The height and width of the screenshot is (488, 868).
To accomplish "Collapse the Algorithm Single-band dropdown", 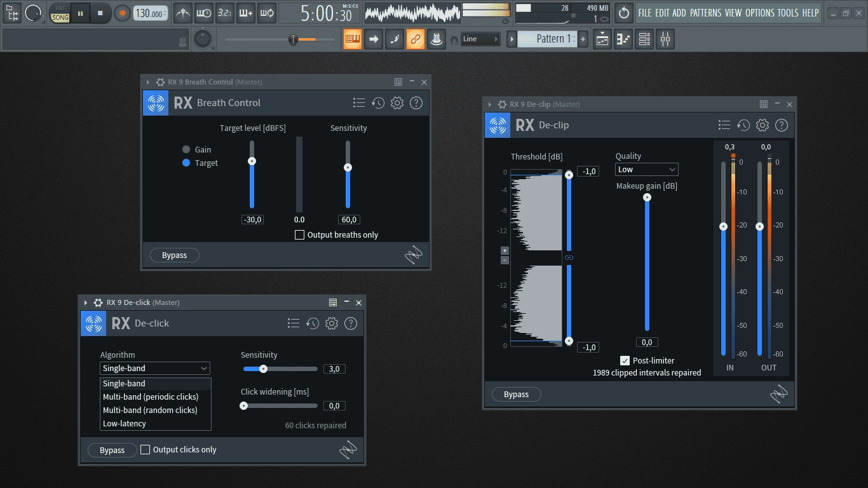I will [x=155, y=369].
